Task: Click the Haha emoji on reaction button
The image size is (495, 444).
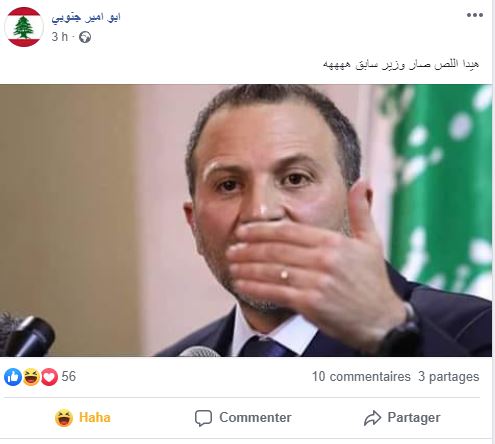Action: point(64,418)
